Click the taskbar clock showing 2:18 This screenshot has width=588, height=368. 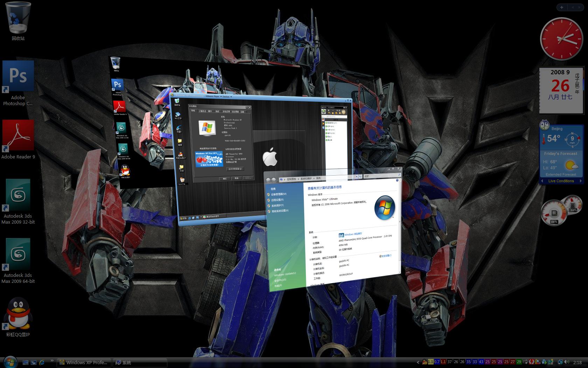[x=577, y=362]
